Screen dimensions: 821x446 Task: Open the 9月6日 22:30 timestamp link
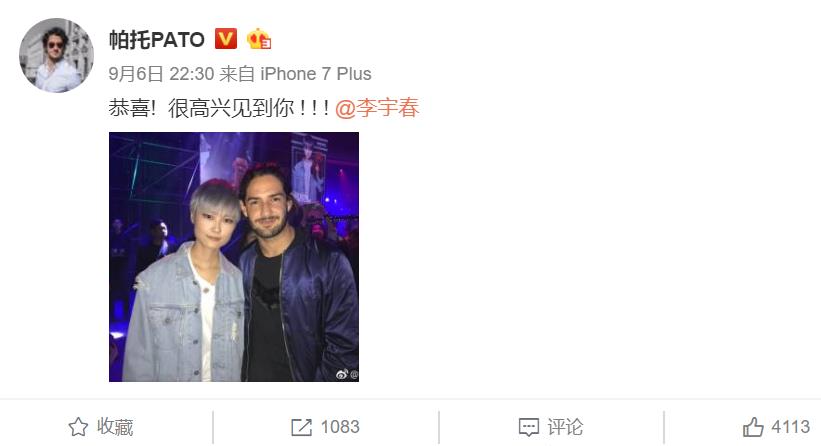tap(161, 74)
